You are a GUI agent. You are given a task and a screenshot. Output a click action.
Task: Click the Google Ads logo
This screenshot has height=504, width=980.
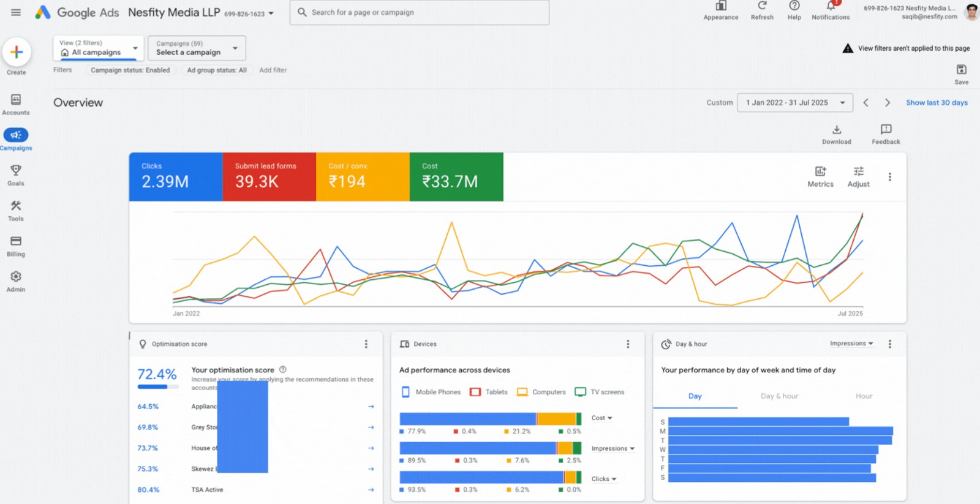tap(77, 12)
